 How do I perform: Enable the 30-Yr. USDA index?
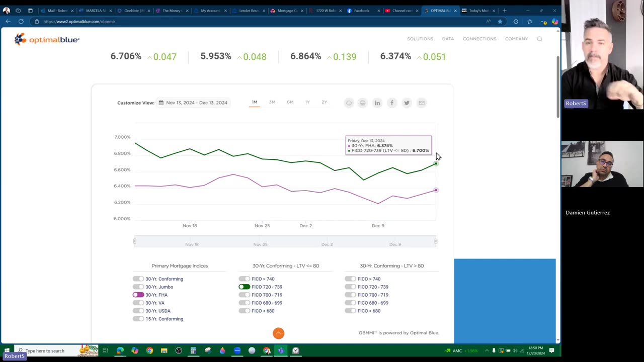(138, 311)
